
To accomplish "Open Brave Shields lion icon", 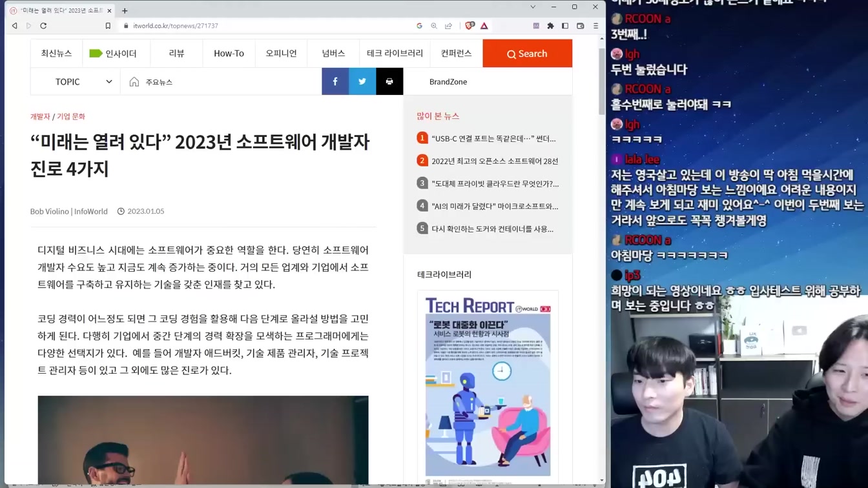I will tap(470, 26).
